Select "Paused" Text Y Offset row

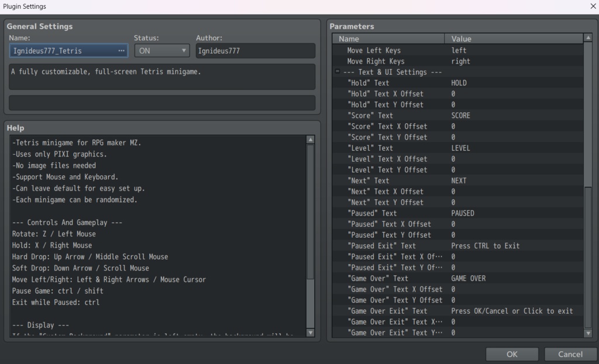(x=457, y=235)
